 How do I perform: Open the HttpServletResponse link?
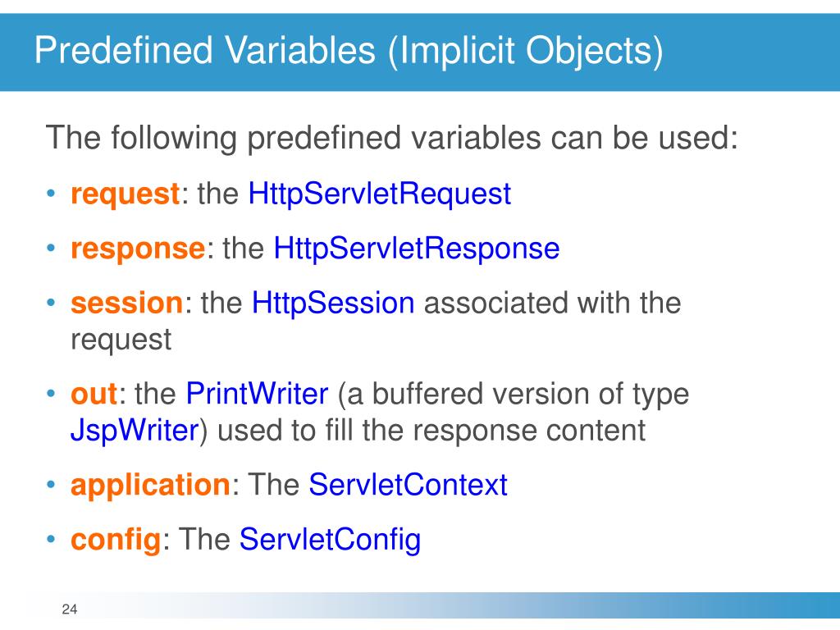coord(417,249)
